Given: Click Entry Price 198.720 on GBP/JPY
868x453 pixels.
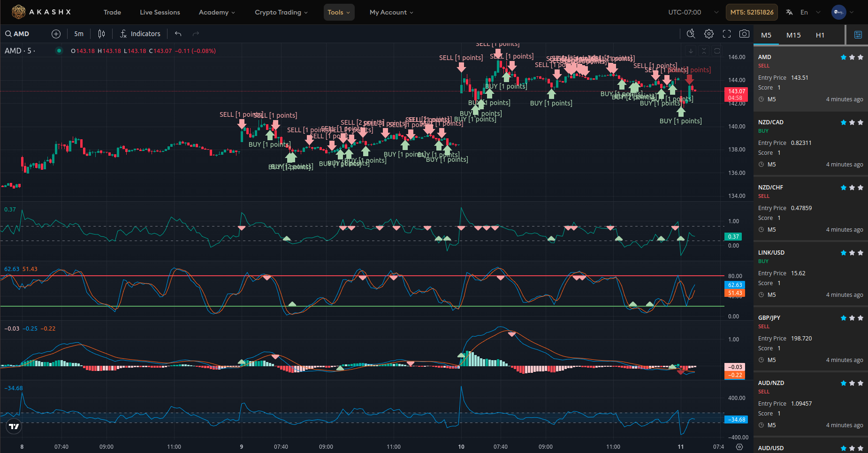Looking at the screenshot, I should (785, 339).
